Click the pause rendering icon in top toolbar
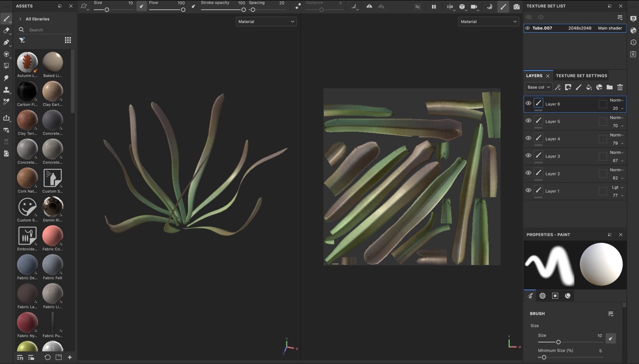Viewport: 639px width, 364px height. pyautogui.click(x=434, y=7)
